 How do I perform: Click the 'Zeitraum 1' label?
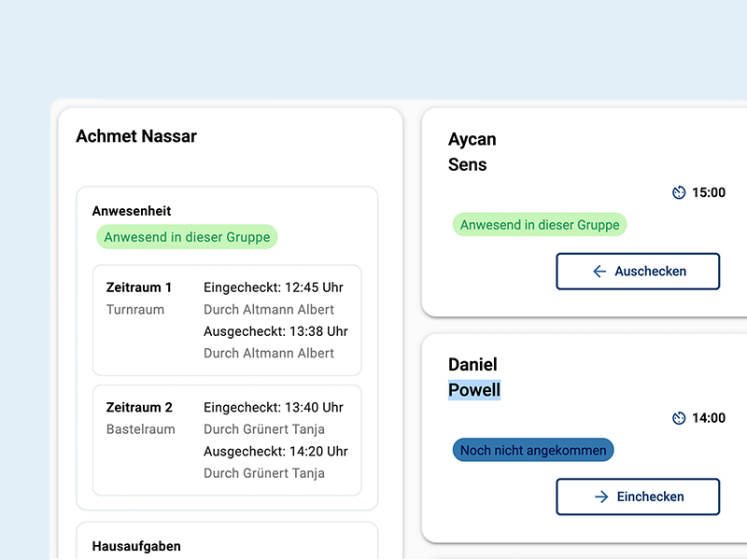click(138, 287)
